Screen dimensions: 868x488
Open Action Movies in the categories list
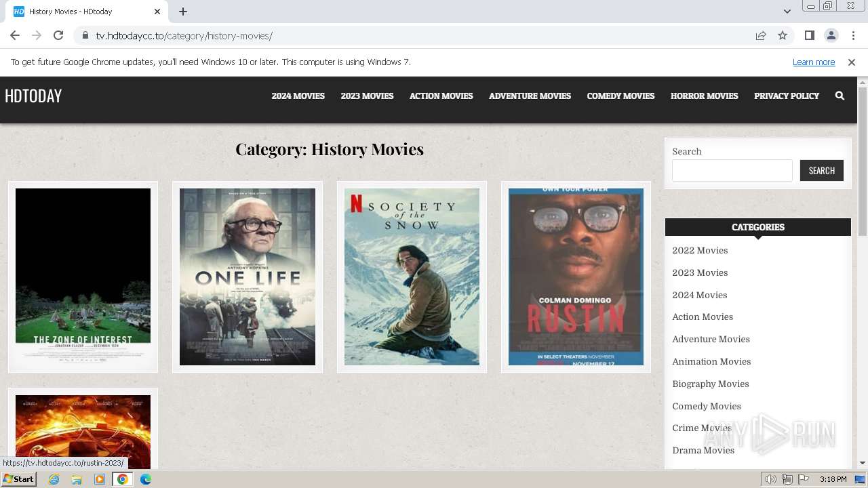[703, 317]
